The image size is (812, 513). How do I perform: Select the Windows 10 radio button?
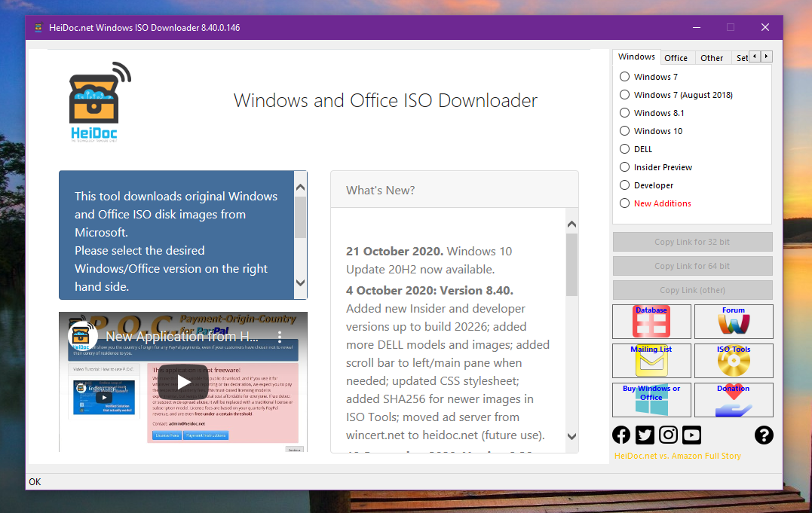pos(624,131)
